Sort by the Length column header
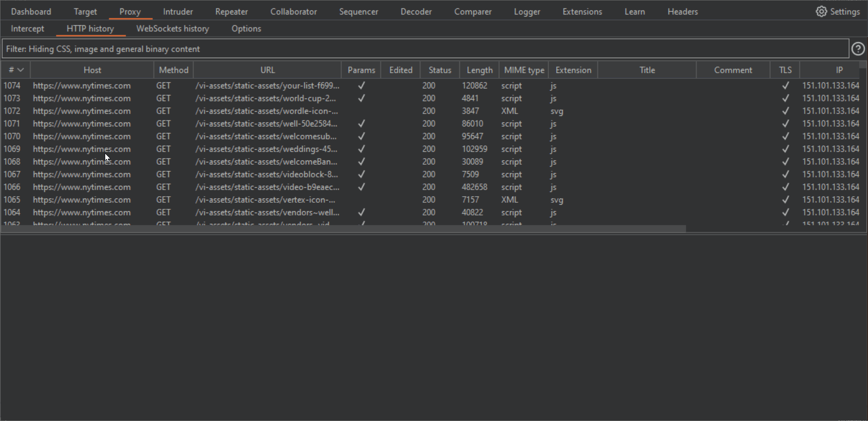This screenshot has height=421, width=868. pos(480,70)
